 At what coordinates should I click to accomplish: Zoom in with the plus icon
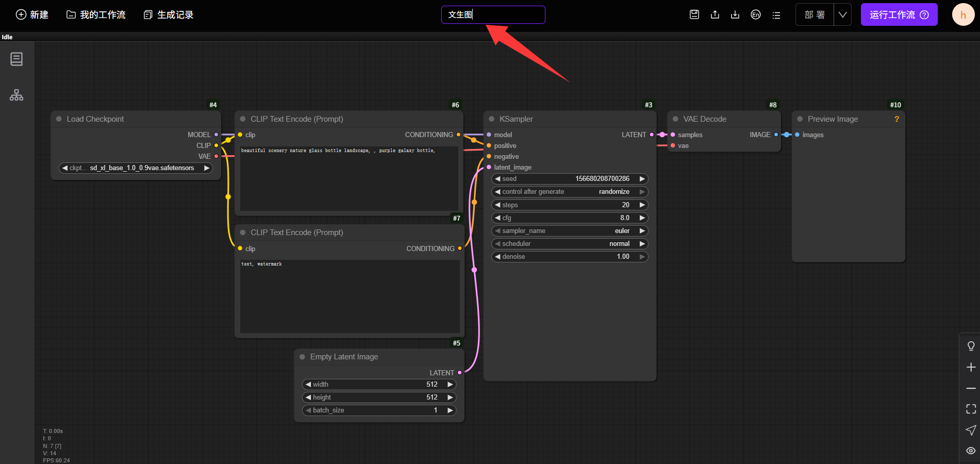(x=971, y=367)
